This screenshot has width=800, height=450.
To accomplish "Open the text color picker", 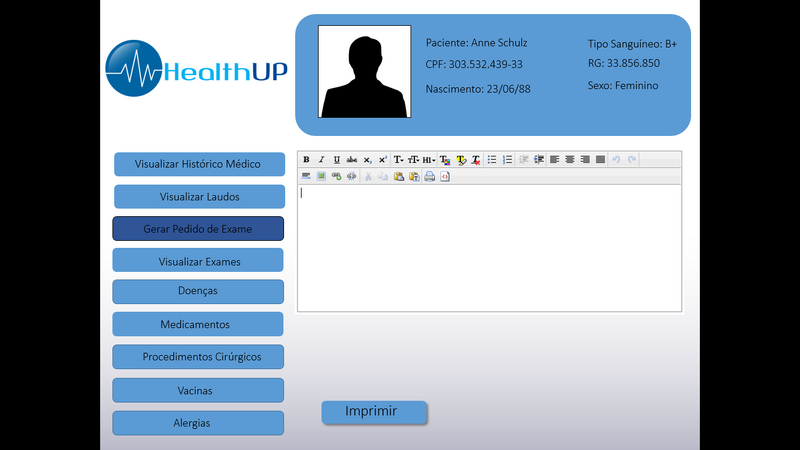I will [x=445, y=160].
